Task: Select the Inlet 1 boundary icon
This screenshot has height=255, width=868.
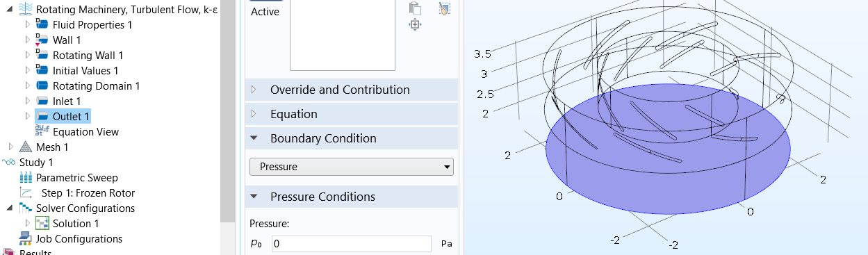Action: tap(42, 101)
